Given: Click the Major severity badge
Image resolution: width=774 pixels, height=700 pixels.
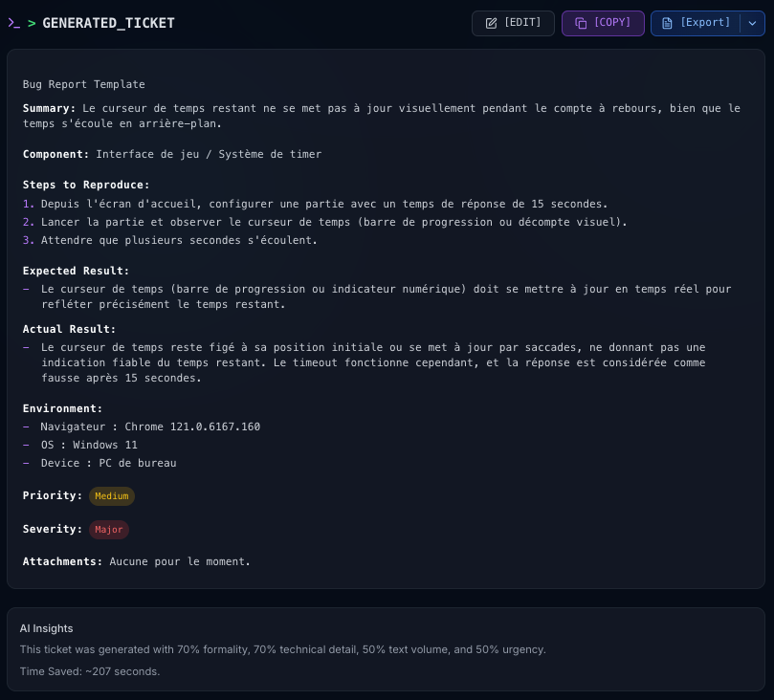Looking at the screenshot, I should (109, 530).
